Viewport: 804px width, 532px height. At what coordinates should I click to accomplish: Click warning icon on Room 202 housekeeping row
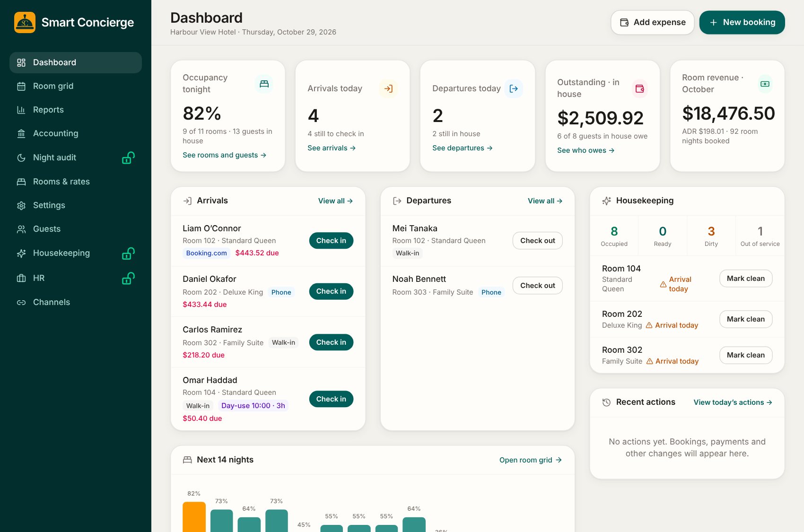point(649,325)
